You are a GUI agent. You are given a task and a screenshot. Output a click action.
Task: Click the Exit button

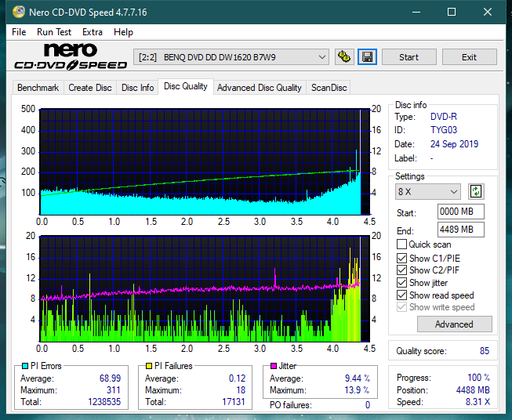click(469, 57)
